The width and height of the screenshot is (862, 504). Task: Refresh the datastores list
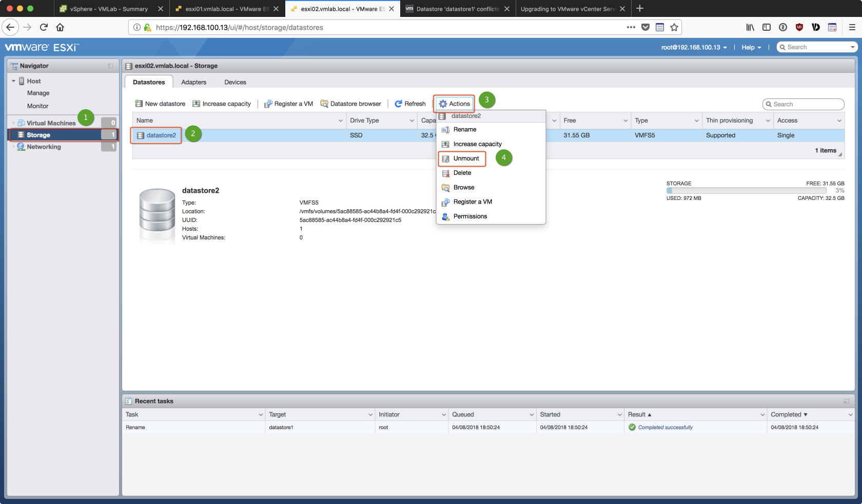click(410, 104)
